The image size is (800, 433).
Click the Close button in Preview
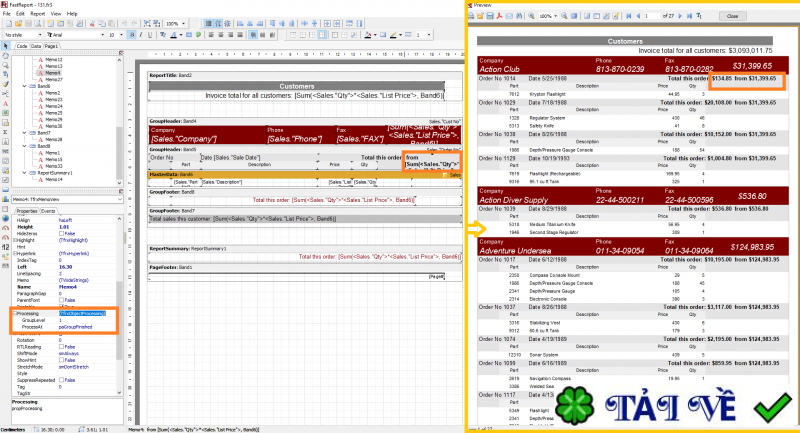point(732,16)
